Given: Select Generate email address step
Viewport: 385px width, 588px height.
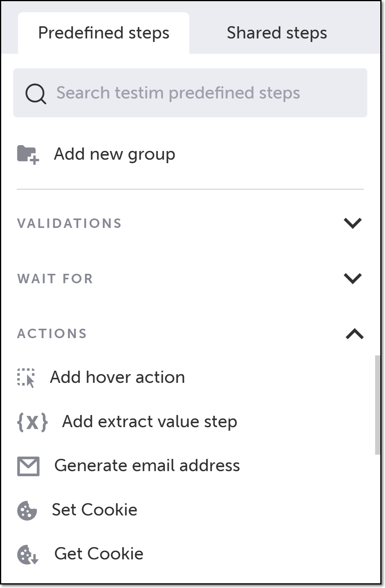Looking at the screenshot, I should (x=147, y=466).
